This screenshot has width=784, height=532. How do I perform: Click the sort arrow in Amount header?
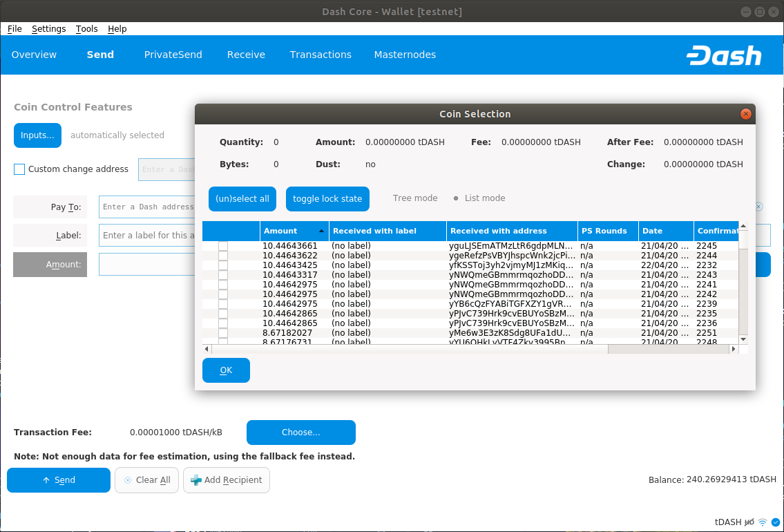pos(321,231)
